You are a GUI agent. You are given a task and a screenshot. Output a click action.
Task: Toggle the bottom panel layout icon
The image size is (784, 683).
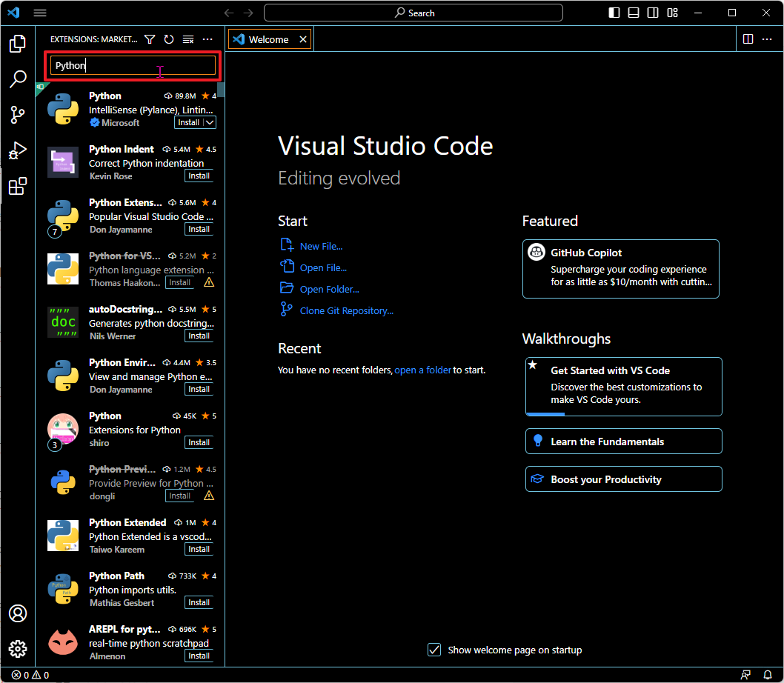(634, 13)
